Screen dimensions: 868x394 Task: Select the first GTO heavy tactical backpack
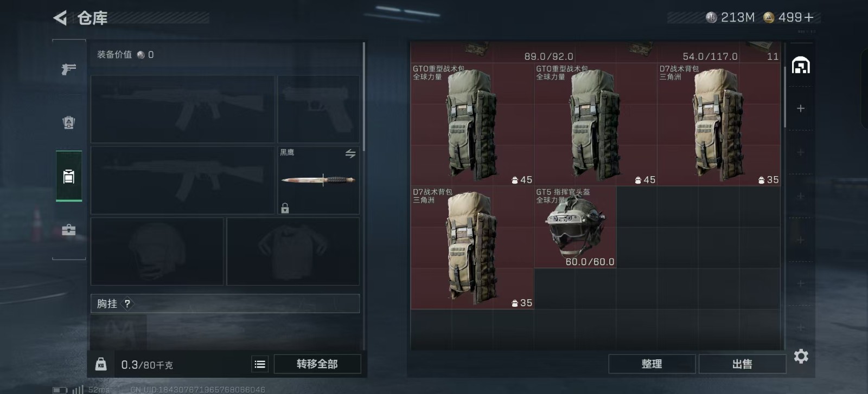tap(472, 125)
